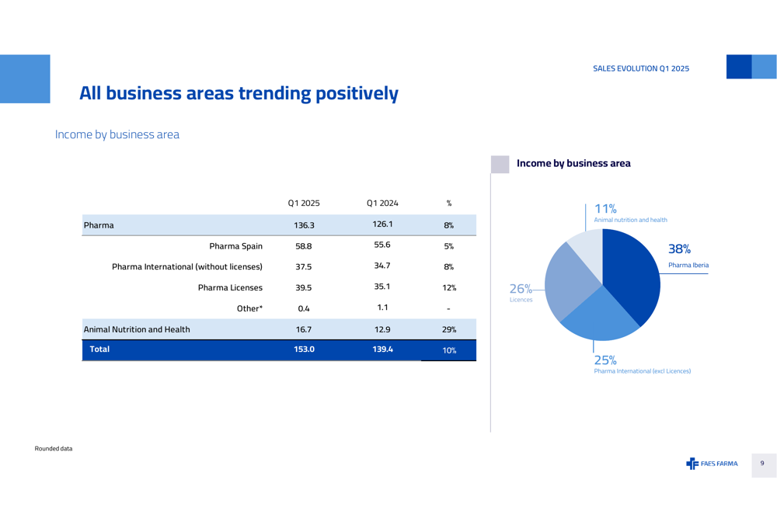
Task: Click the value 0.4 in Other row
Action: (x=304, y=308)
